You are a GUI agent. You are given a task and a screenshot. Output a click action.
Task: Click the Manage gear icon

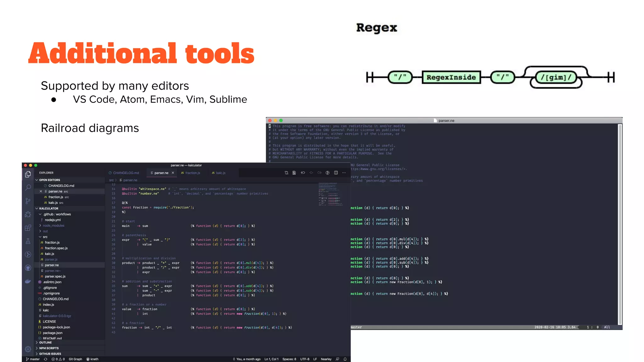click(x=28, y=349)
